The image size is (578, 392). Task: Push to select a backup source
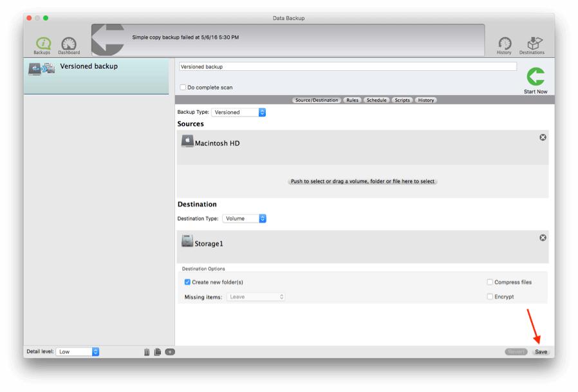click(x=363, y=182)
